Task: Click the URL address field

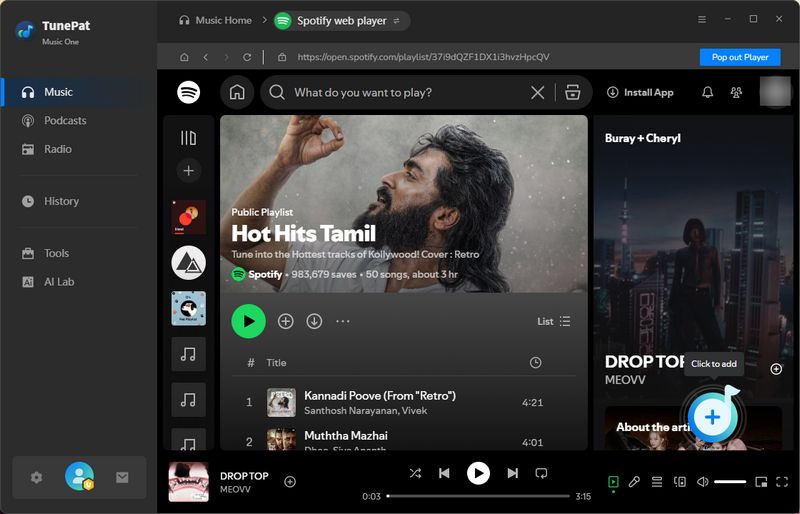Action: click(423, 57)
